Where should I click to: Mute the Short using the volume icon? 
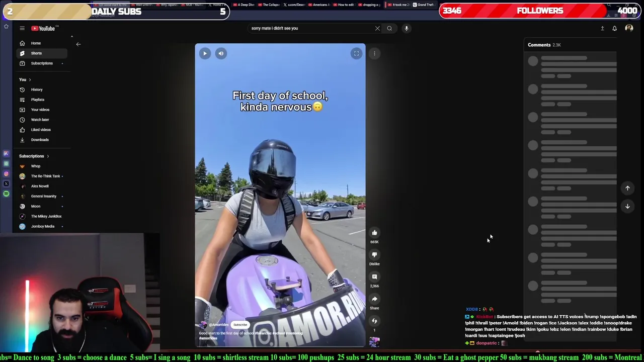coord(221,53)
